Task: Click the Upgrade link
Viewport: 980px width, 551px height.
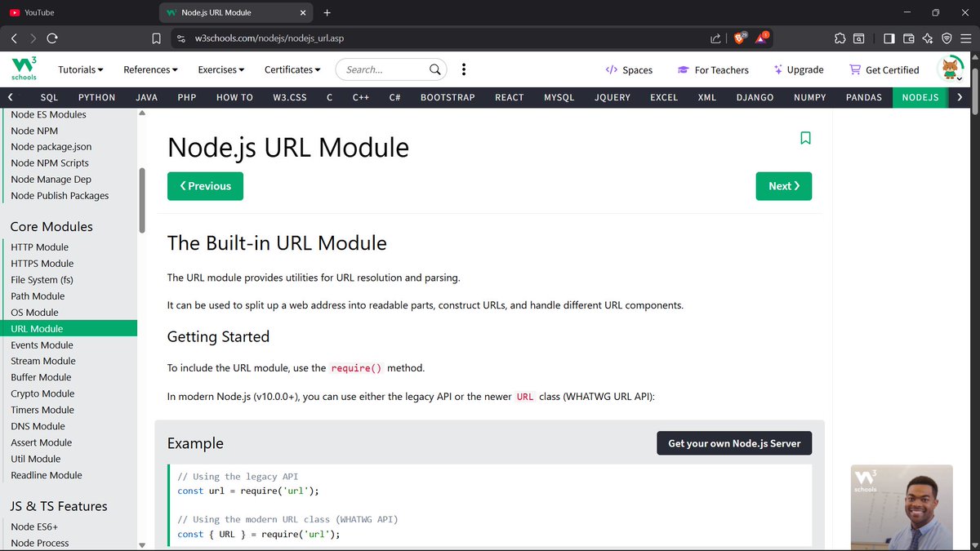Action: (x=799, y=70)
